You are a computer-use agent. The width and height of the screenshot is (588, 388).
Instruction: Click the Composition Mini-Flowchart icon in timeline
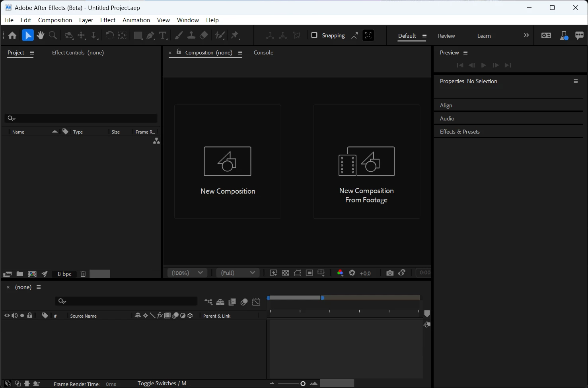pyautogui.click(x=208, y=302)
